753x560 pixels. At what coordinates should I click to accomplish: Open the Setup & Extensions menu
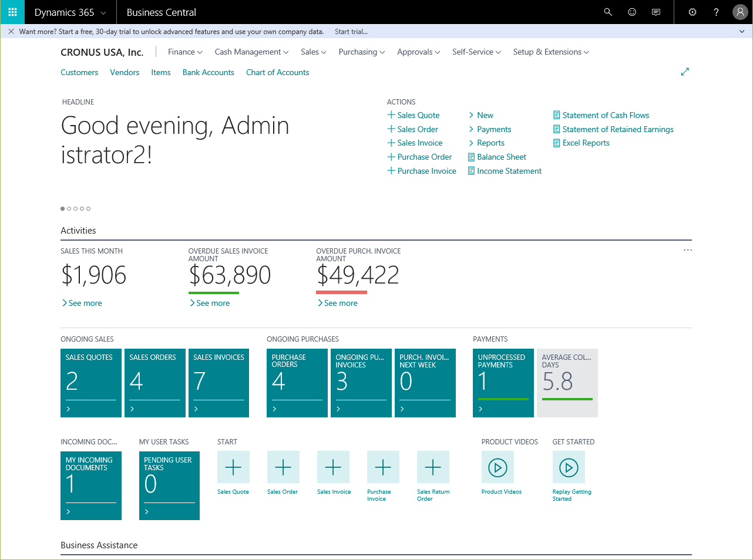pyautogui.click(x=551, y=52)
